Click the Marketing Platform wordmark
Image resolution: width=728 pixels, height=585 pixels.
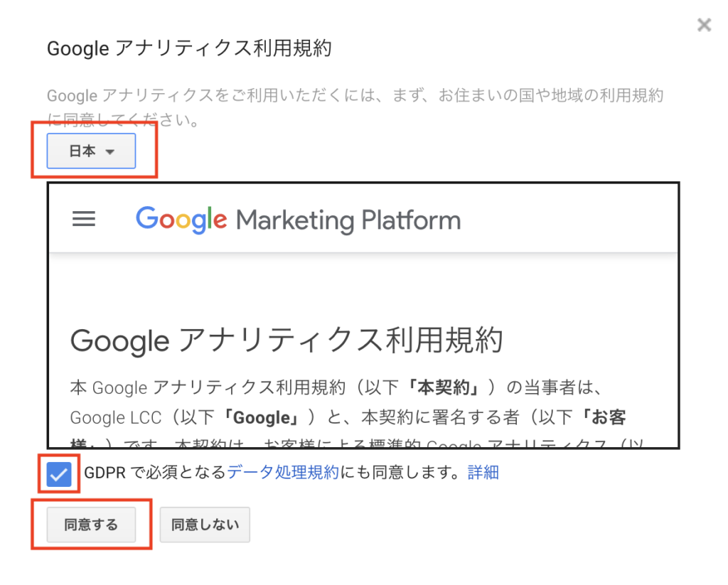point(348,220)
